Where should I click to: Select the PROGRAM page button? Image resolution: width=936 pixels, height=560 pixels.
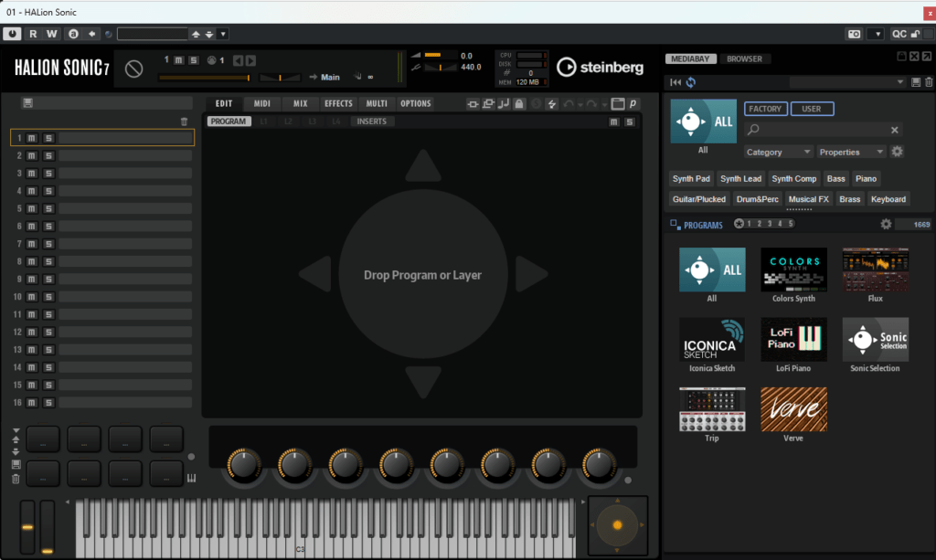pyautogui.click(x=228, y=122)
